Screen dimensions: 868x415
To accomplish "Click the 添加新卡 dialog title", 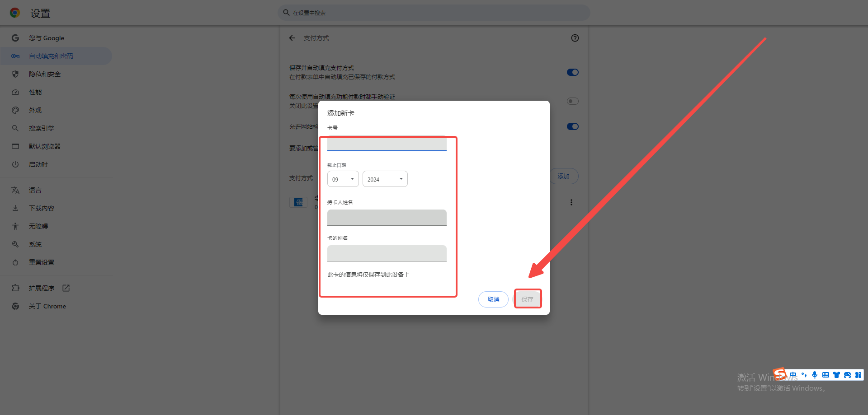I will tap(341, 113).
